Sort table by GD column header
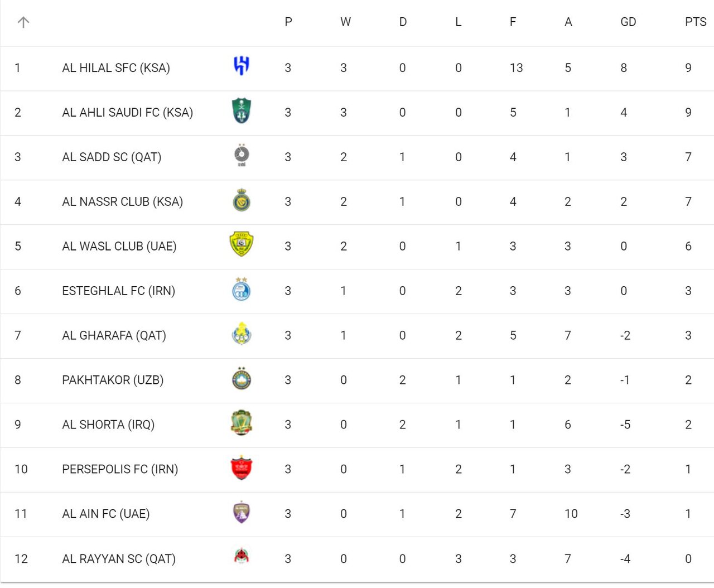 pos(628,22)
